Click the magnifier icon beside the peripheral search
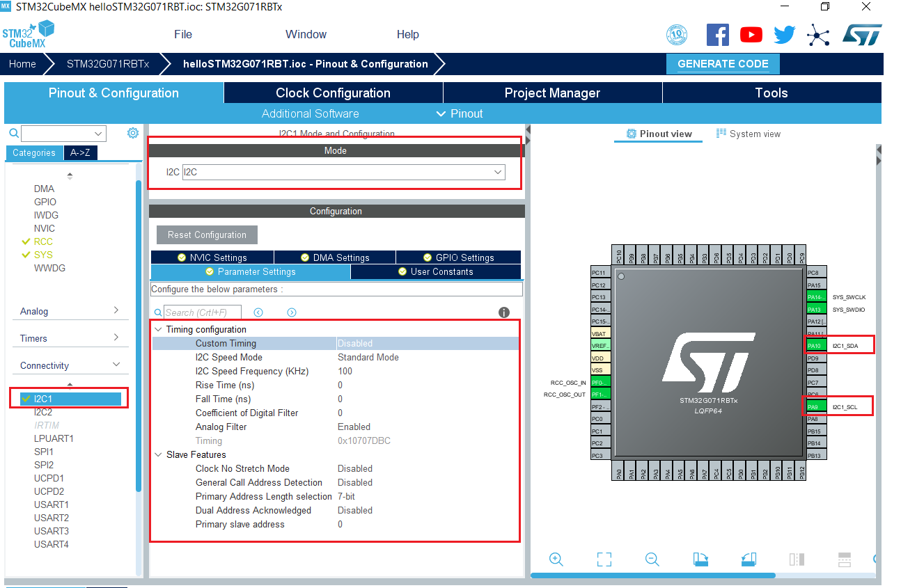The width and height of the screenshot is (901, 588). pyautogui.click(x=14, y=133)
